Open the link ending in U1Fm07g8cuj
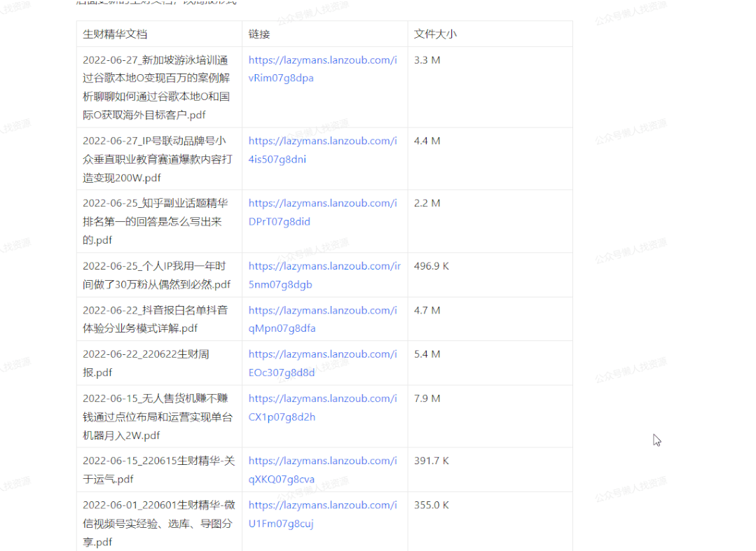This screenshot has height=551, width=756. point(322,514)
